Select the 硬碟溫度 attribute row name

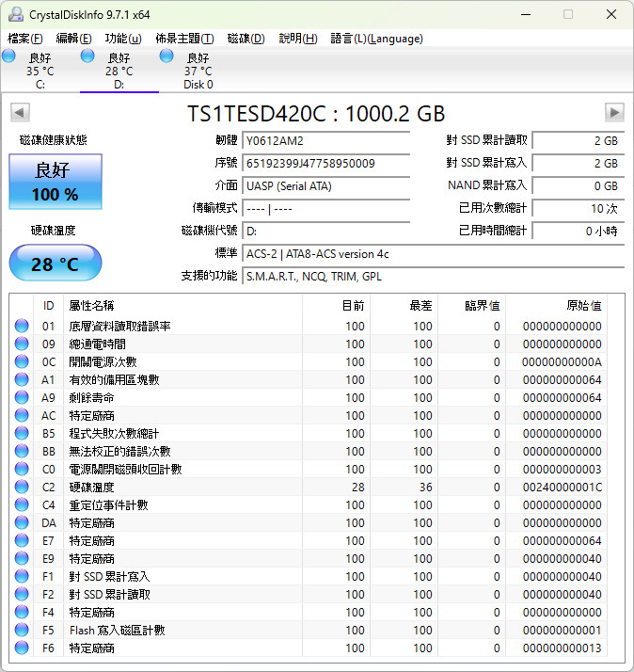tap(91, 488)
